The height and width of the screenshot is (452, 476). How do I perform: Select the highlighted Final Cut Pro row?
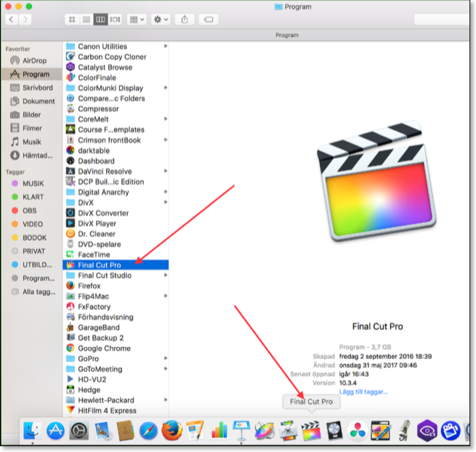tap(116, 265)
